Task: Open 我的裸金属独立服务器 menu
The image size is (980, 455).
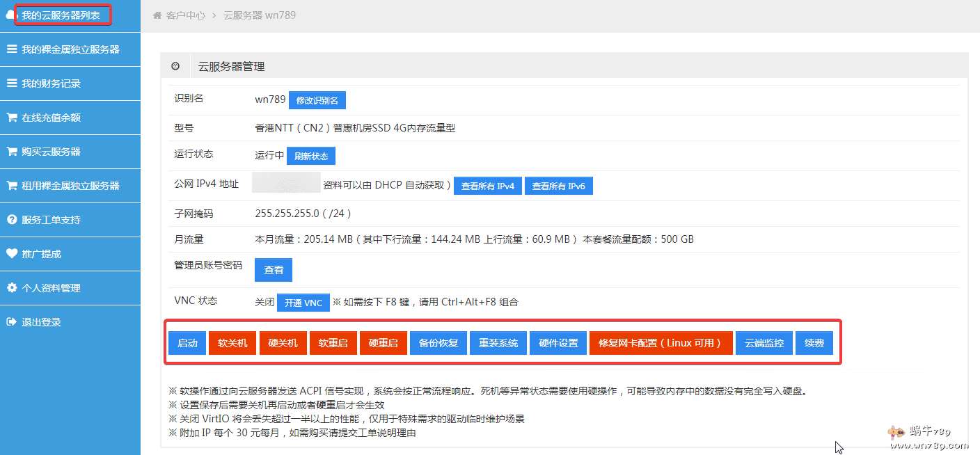Action: 70,49
